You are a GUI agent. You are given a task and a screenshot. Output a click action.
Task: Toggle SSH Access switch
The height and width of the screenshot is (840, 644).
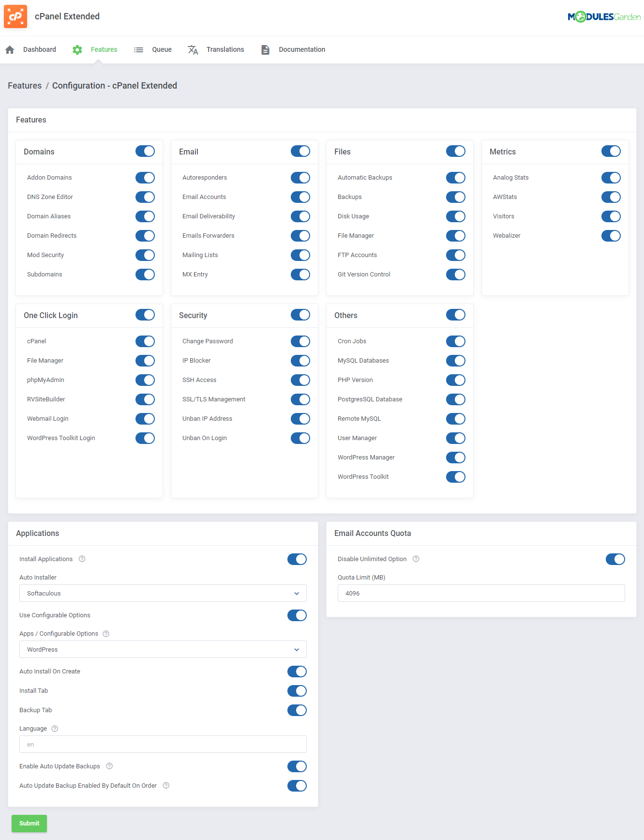tap(300, 380)
